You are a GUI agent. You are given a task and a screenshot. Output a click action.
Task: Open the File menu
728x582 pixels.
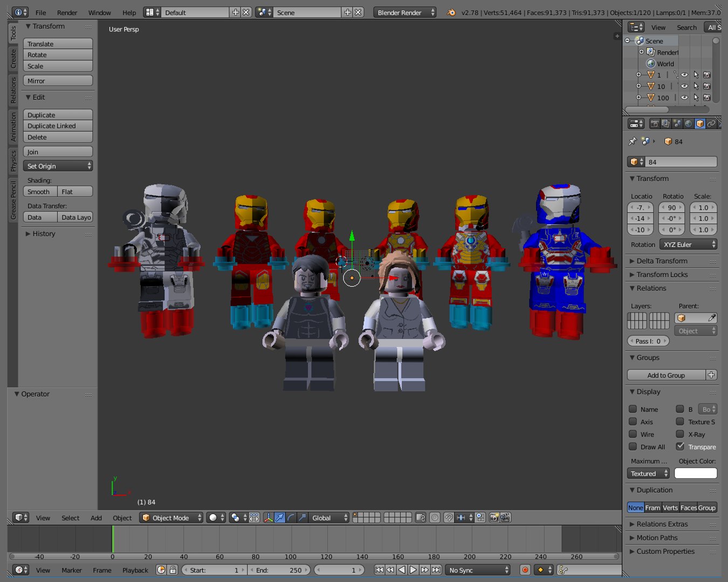click(x=40, y=12)
